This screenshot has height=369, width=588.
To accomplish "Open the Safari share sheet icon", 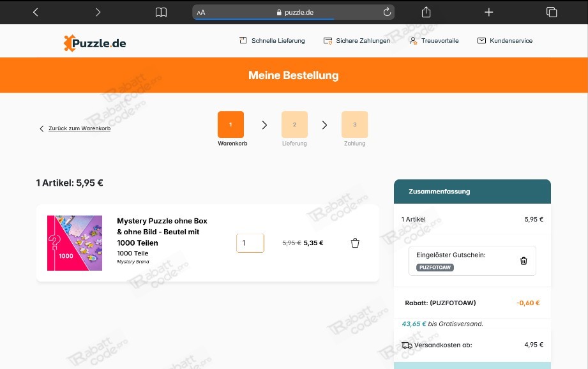I will [426, 12].
